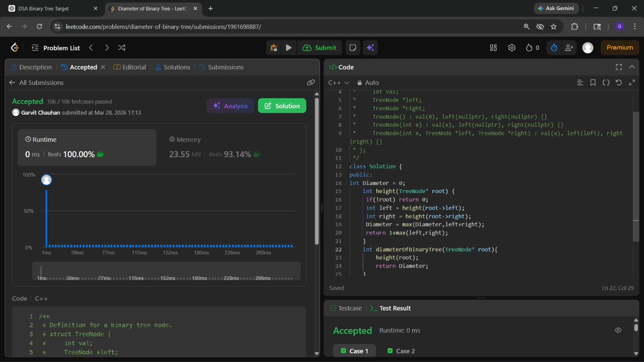Shuffle to a random problem
Image resolution: width=644 pixels, height=362 pixels.
tap(122, 48)
